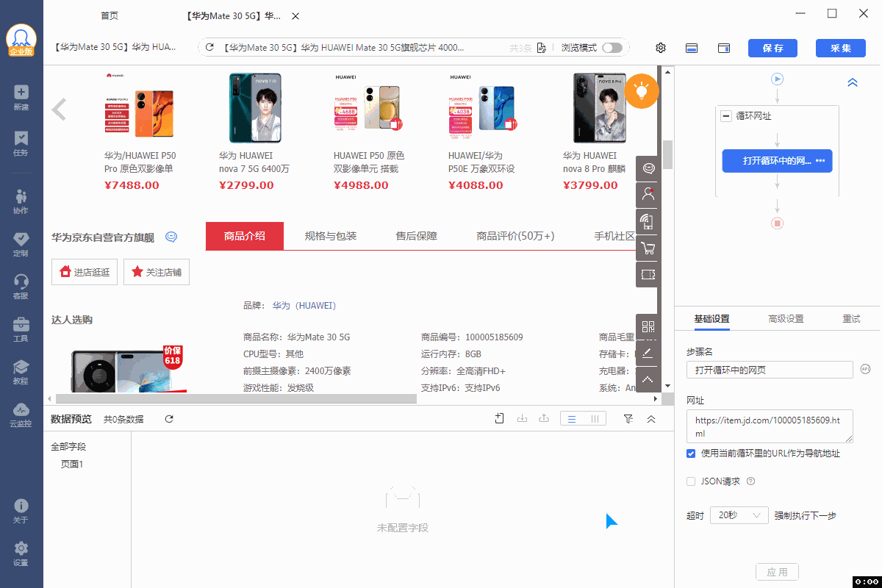Close the 【华为Mate 30 5G】task tab

click(x=295, y=16)
